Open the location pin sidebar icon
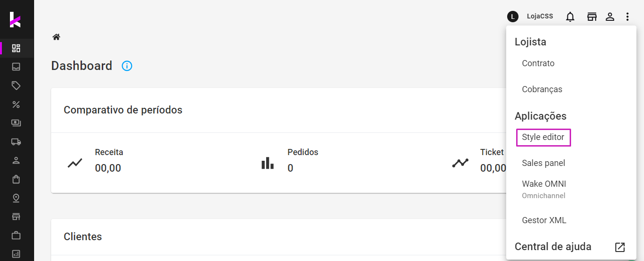Image resolution: width=644 pixels, height=261 pixels. click(16, 198)
